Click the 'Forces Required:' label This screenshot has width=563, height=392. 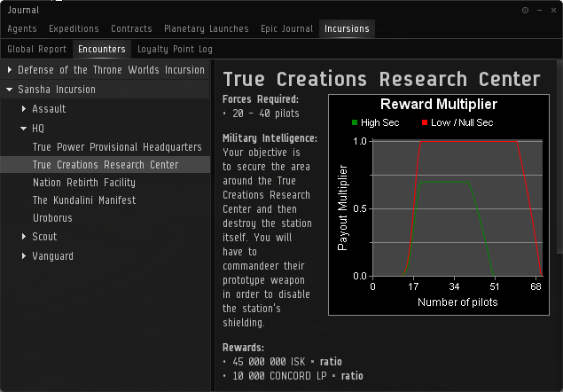click(x=261, y=99)
